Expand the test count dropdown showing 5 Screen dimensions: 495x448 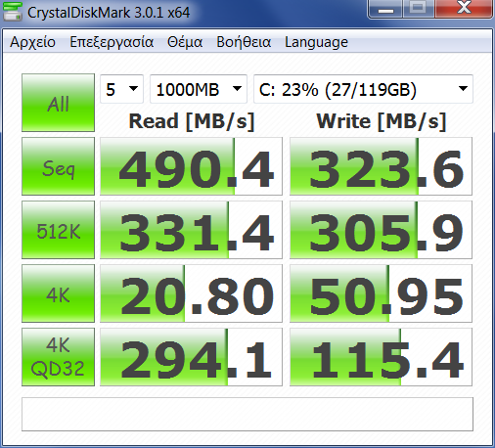[x=121, y=89]
